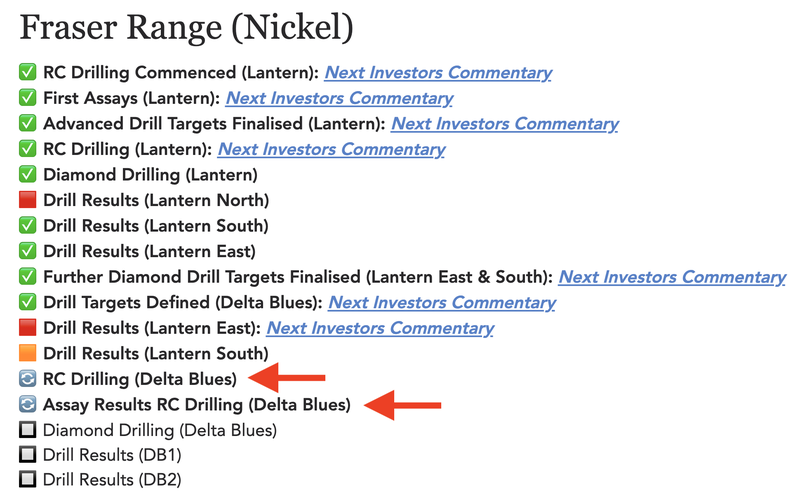This screenshot has height=497, width=800.
Task: Click green checkmark beside Diamond Drilling (Lantern)
Action: pos(28,174)
